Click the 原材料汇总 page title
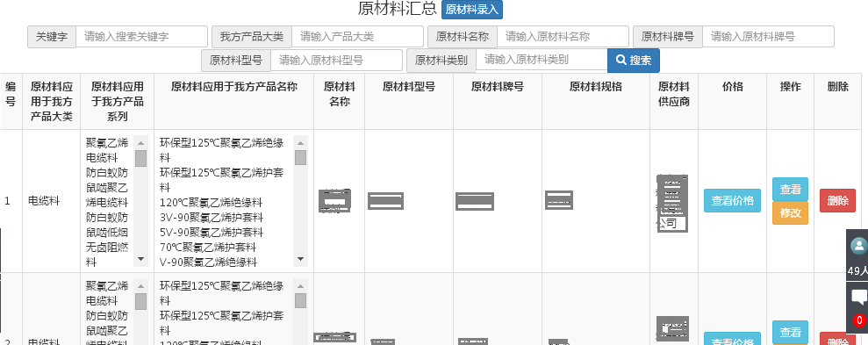Image resolution: width=868 pixels, height=345 pixels. click(398, 9)
